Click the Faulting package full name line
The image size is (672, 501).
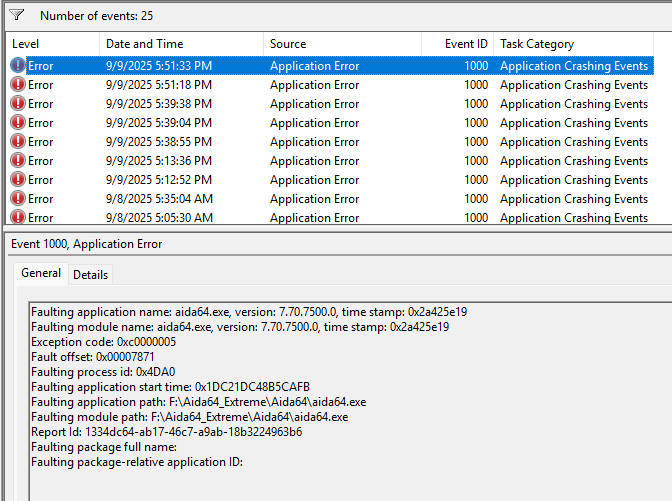point(104,447)
